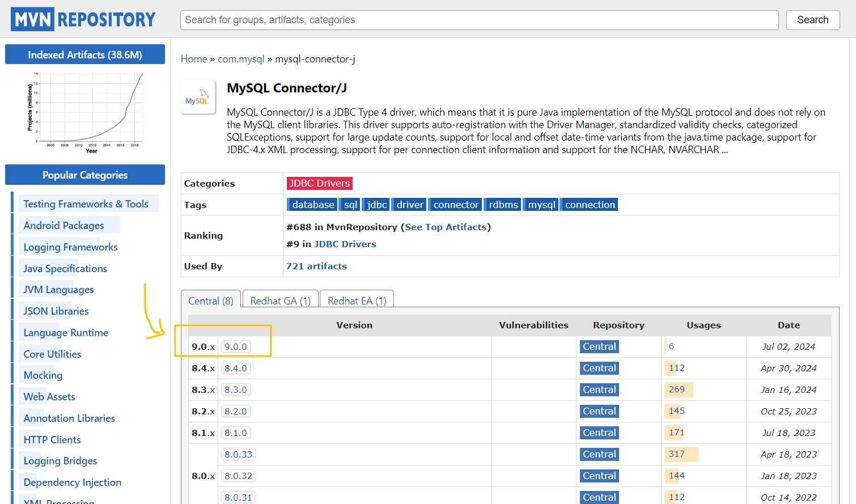Image resolution: width=856 pixels, height=504 pixels.
Task: Click the Jul 02, 2024 date cell
Action: (x=789, y=346)
